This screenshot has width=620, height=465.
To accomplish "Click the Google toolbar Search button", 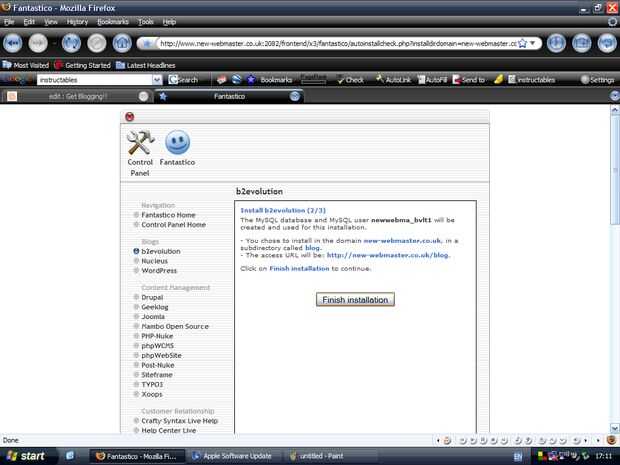I will pyautogui.click(x=183, y=79).
